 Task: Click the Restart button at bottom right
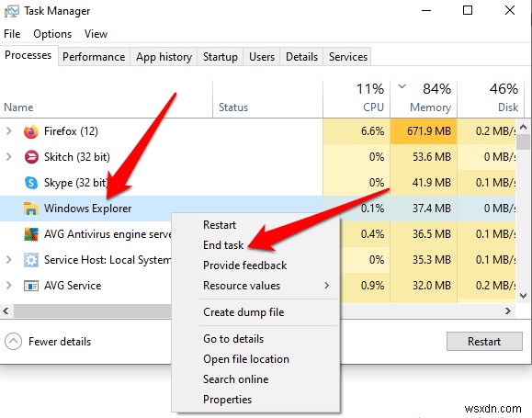coord(484,342)
